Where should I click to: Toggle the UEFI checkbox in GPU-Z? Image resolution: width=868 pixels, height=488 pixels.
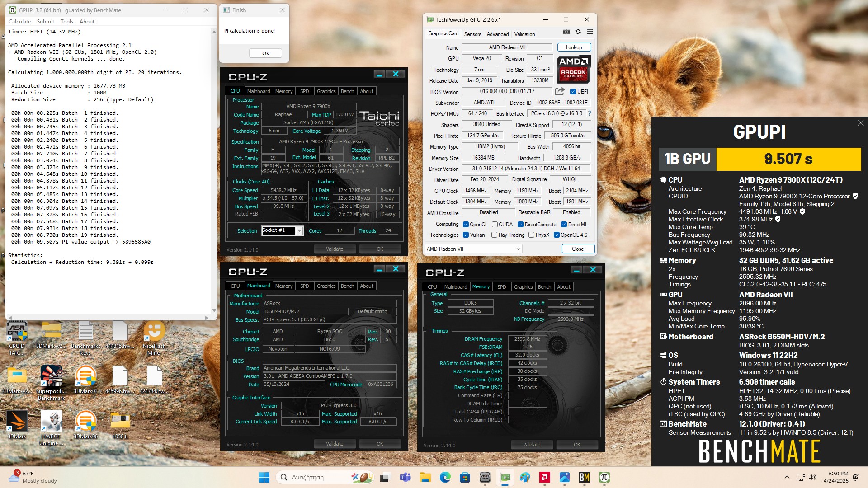coord(573,92)
